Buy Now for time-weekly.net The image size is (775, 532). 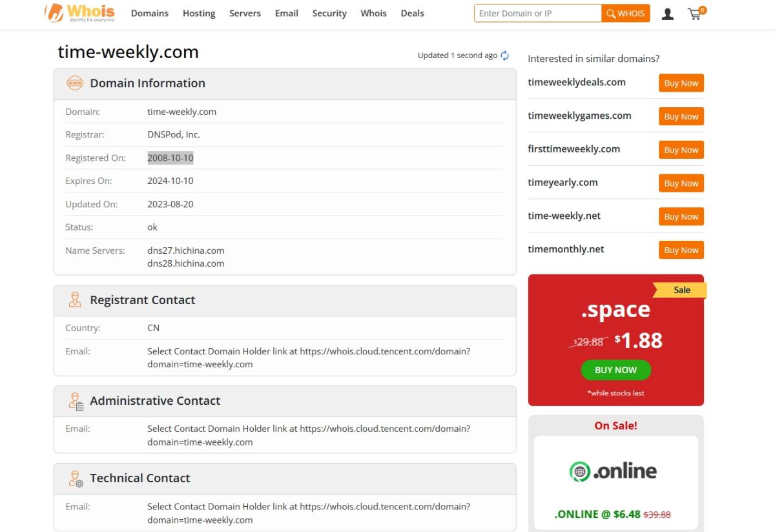coord(681,217)
